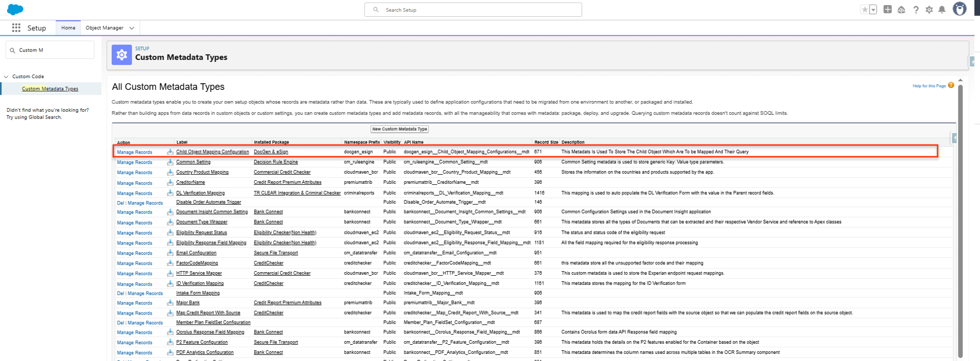
Task: Switch to the Home tab
Action: click(x=68, y=28)
